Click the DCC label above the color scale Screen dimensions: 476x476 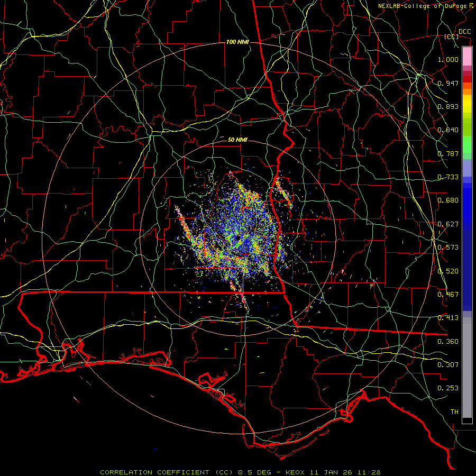pyautogui.click(x=464, y=32)
